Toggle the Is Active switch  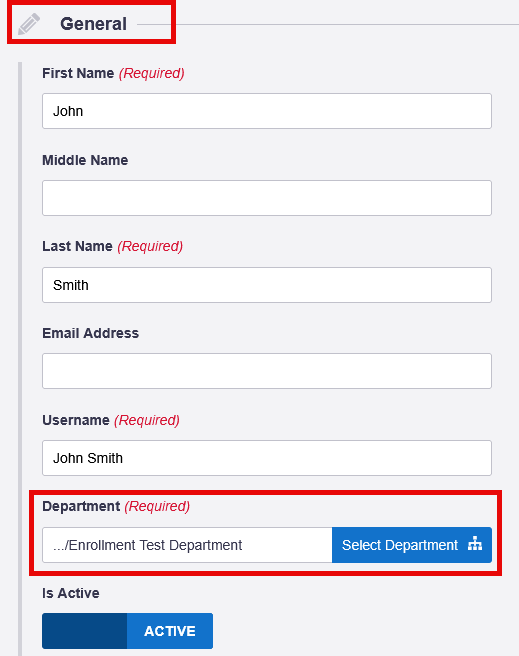coord(128,631)
